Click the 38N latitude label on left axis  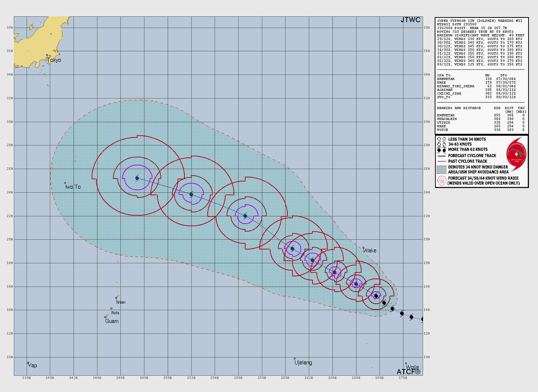[9, 28]
